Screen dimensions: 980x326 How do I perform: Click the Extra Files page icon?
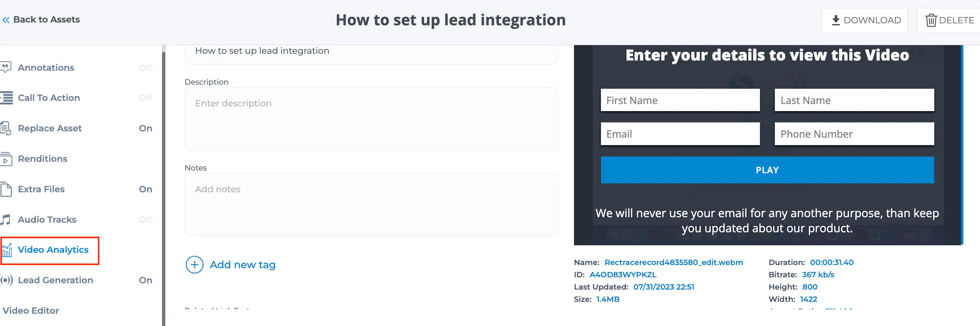(6, 189)
